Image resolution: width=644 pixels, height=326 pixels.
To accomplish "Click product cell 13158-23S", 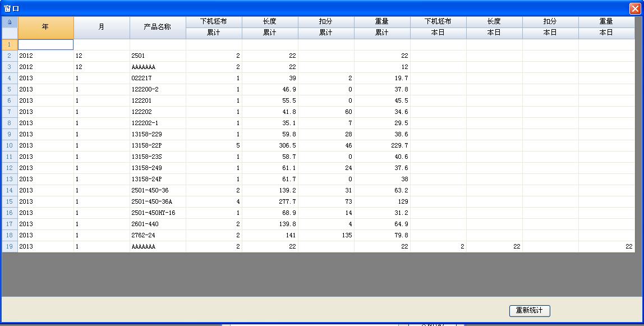I will click(x=158, y=157).
